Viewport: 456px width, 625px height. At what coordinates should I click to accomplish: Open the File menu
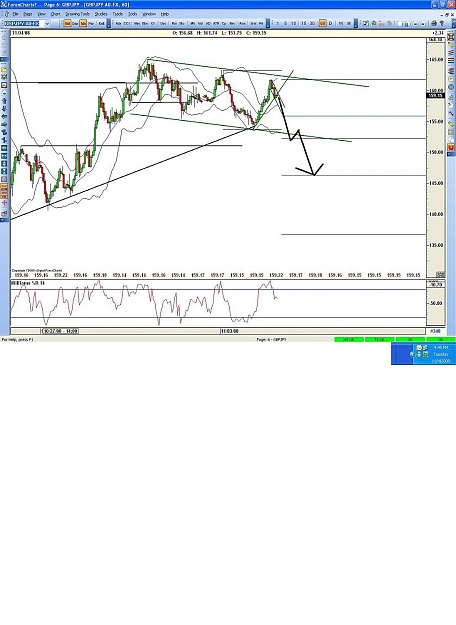[x=16, y=14]
